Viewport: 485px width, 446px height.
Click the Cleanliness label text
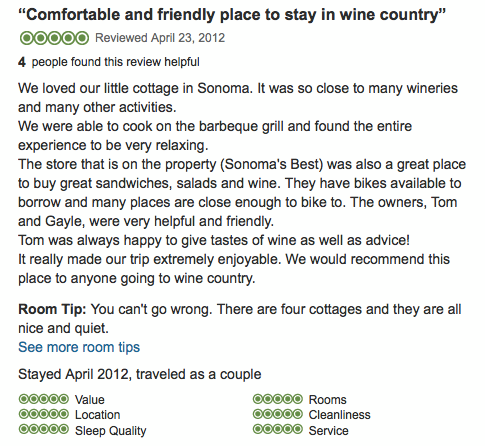[339, 415]
